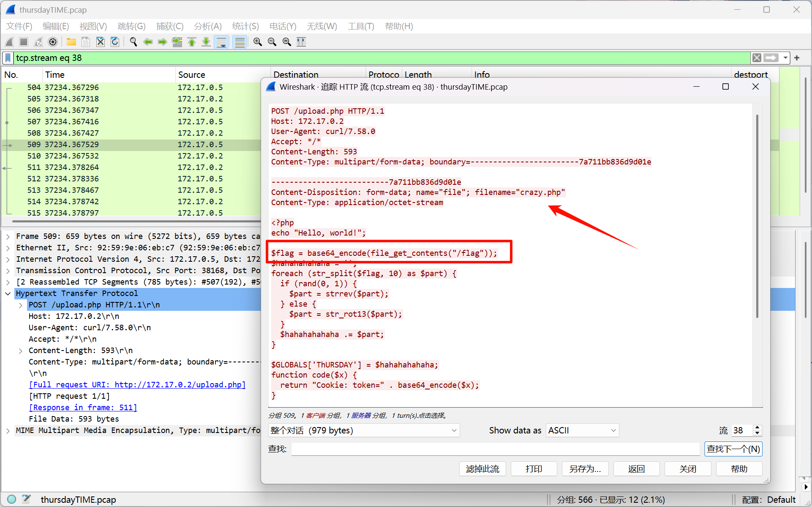
Task: Click the filter bookmark icon
Action: 8,58
